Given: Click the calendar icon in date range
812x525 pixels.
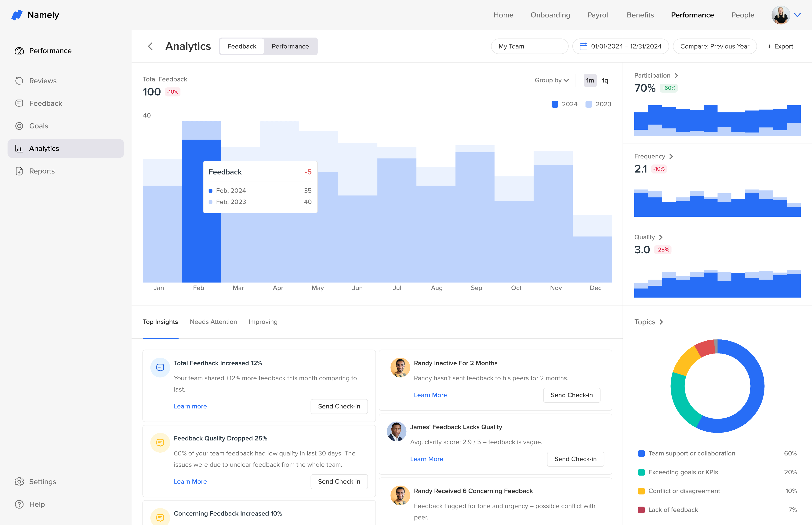Looking at the screenshot, I should [583, 46].
